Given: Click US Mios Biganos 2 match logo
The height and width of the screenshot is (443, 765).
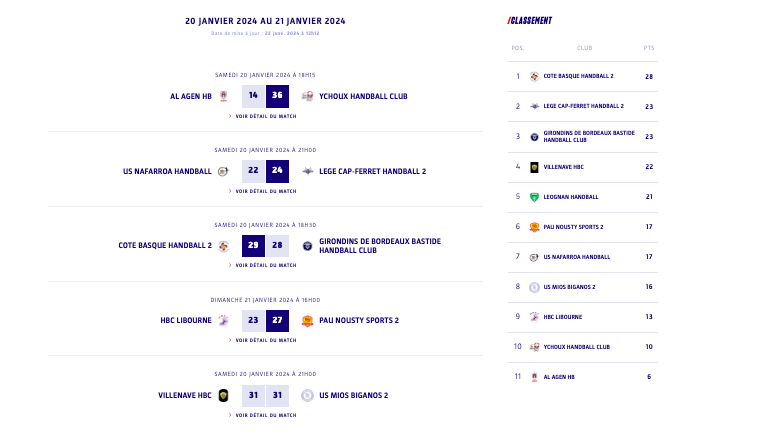Looking at the screenshot, I should 307,395.
